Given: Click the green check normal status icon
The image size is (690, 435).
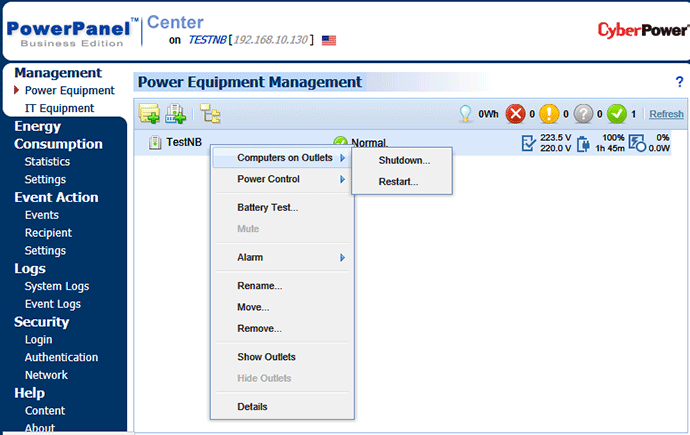Looking at the screenshot, I should (617, 114).
